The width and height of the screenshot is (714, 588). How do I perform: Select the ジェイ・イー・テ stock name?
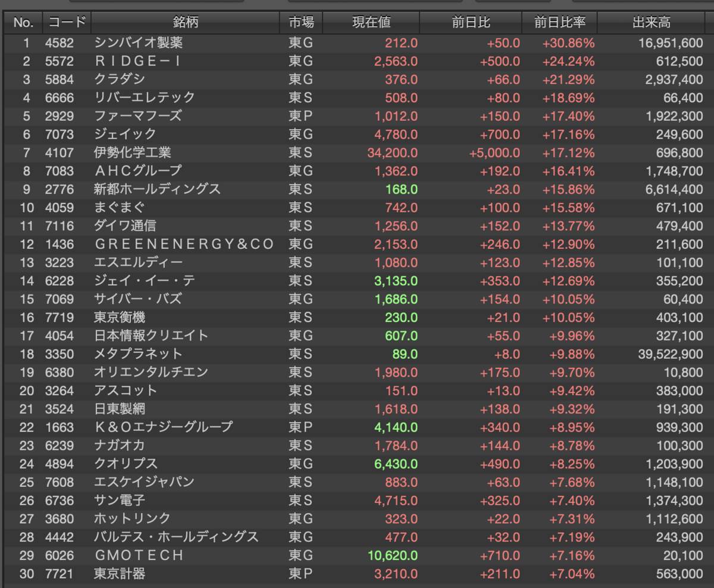tap(145, 281)
